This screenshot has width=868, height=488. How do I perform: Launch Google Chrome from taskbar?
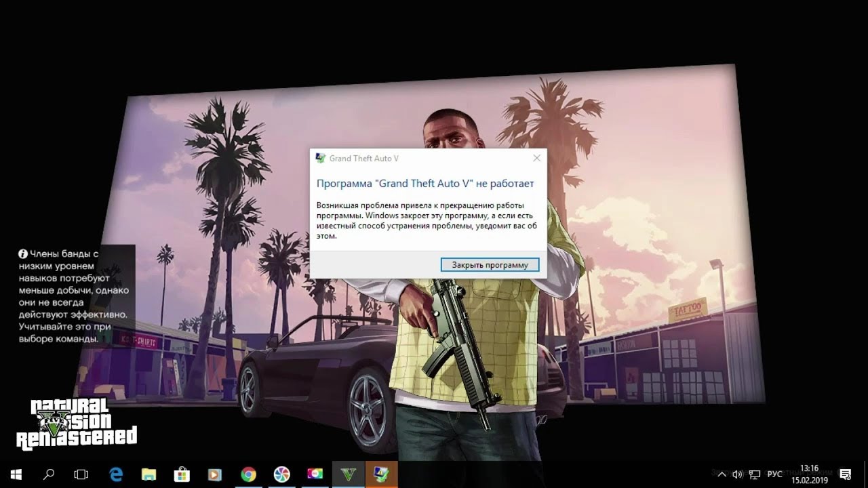coord(248,474)
